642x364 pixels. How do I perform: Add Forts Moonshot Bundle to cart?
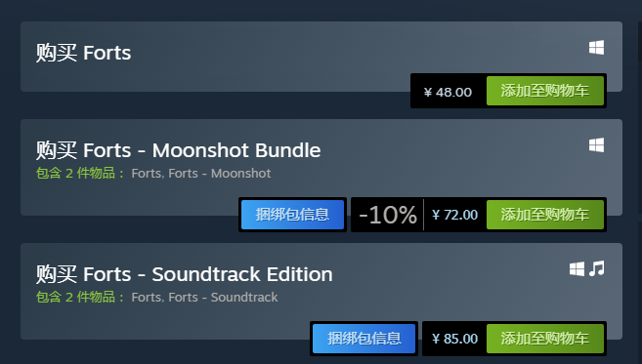click(545, 215)
